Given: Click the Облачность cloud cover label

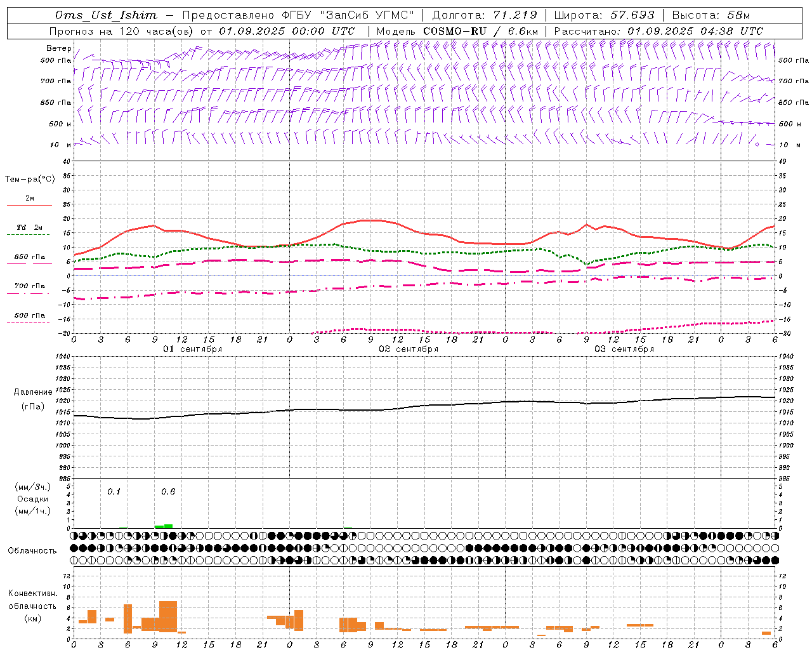Looking at the screenshot, I should coord(32,551).
